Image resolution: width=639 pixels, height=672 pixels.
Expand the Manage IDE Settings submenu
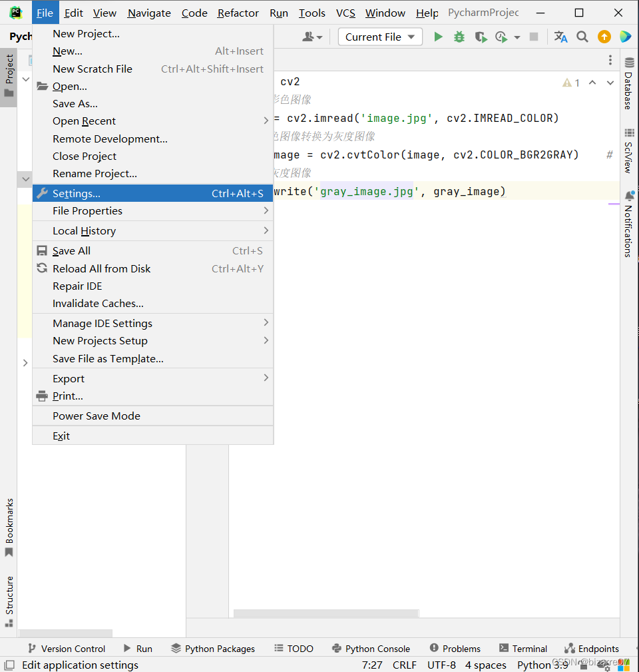pos(153,324)
